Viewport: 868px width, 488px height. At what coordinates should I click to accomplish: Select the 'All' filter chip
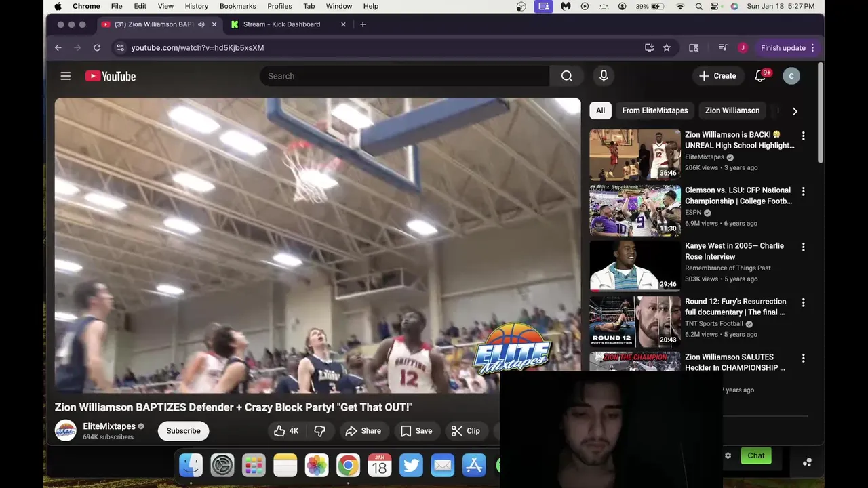[x=600, y=110]
